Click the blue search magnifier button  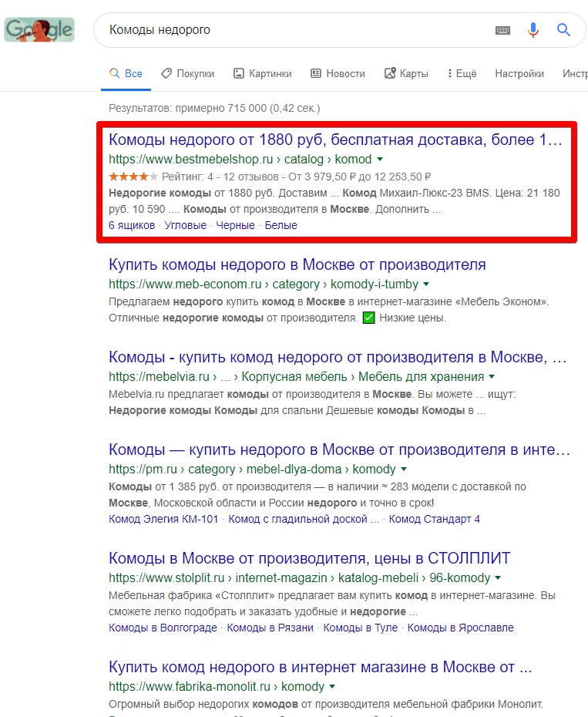[x=563, y=30]
